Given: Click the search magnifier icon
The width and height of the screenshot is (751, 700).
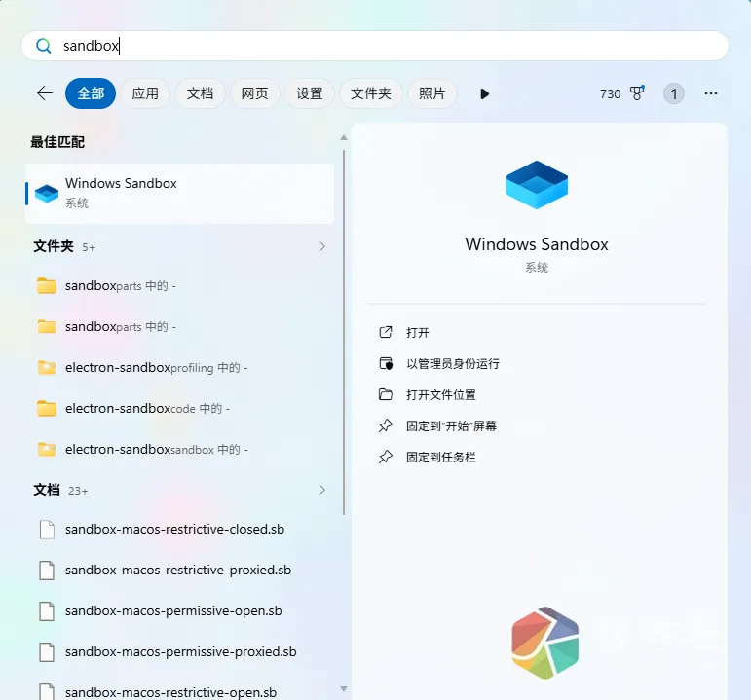Looking at the screenshot, I should pyautogui.click(x=43, y=46).
